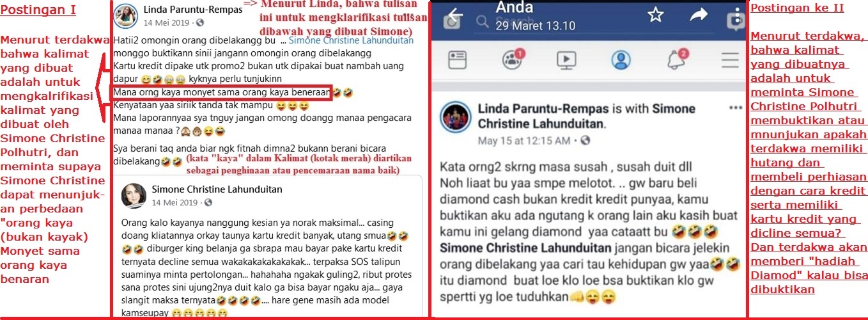Tap the back arrow in the header
Viewport: 868px width, 320px height.
click(456, 15)
